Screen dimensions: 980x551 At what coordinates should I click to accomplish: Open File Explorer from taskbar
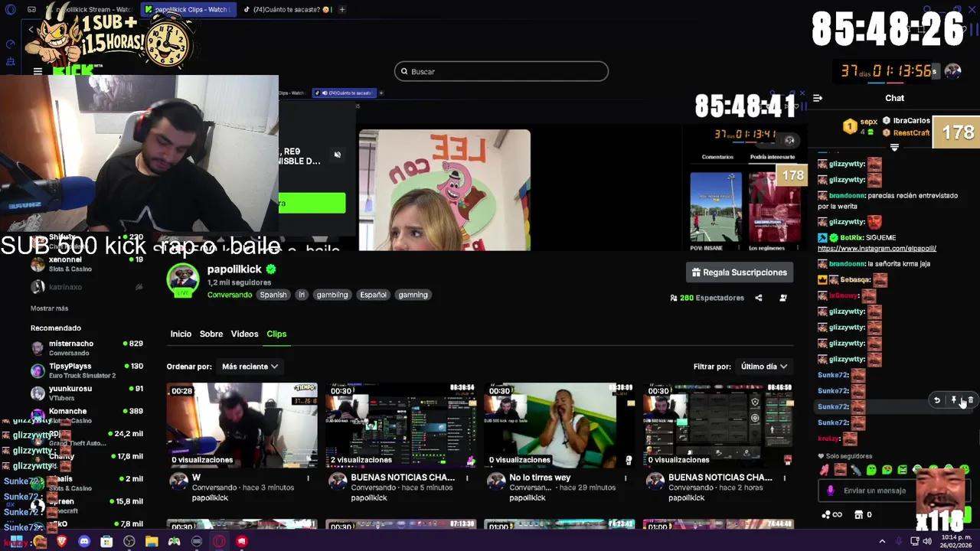[152, 542]
